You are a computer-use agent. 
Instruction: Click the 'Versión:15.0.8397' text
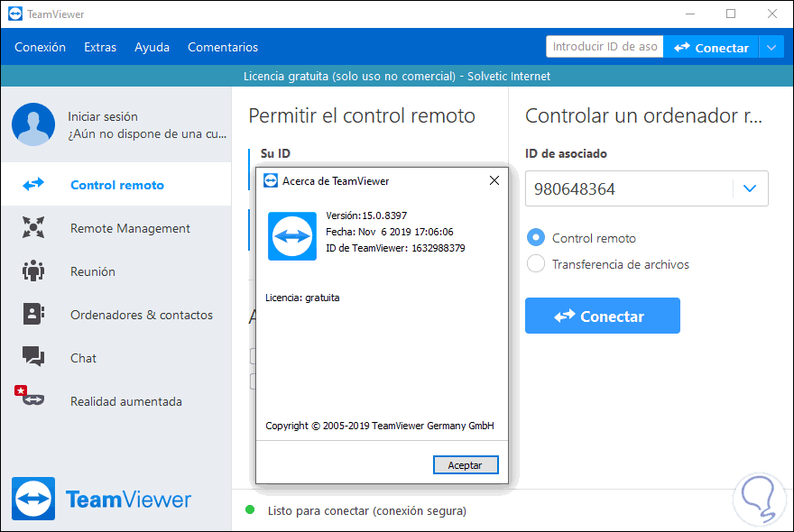click(366, 216)
